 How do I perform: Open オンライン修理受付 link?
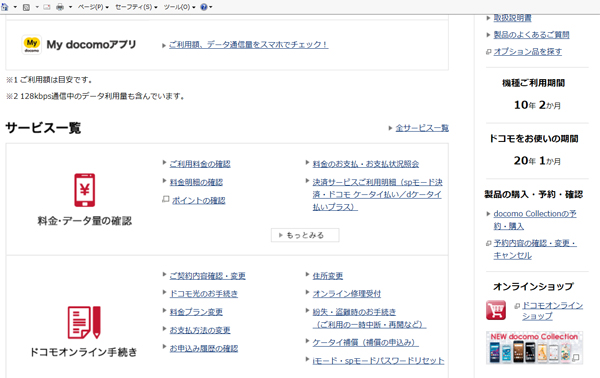[x=347, y=294]
